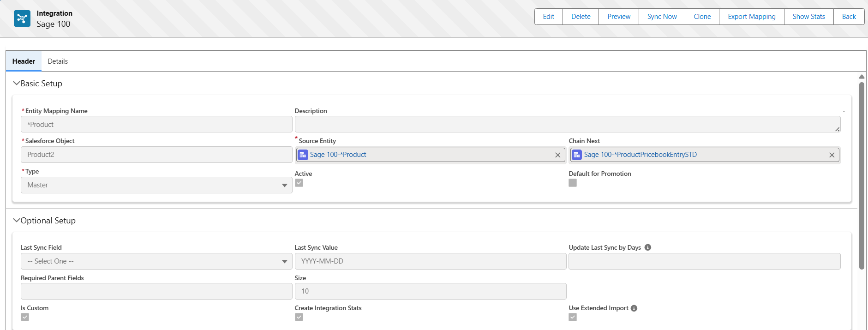
Task: Click the Source Entity record icon
Action: pyautogui.click(x=303, y=155)
